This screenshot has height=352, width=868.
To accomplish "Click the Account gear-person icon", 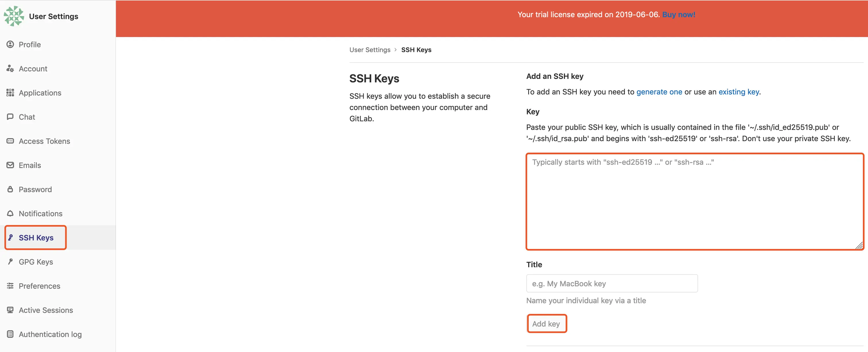I will pos(10,69).
